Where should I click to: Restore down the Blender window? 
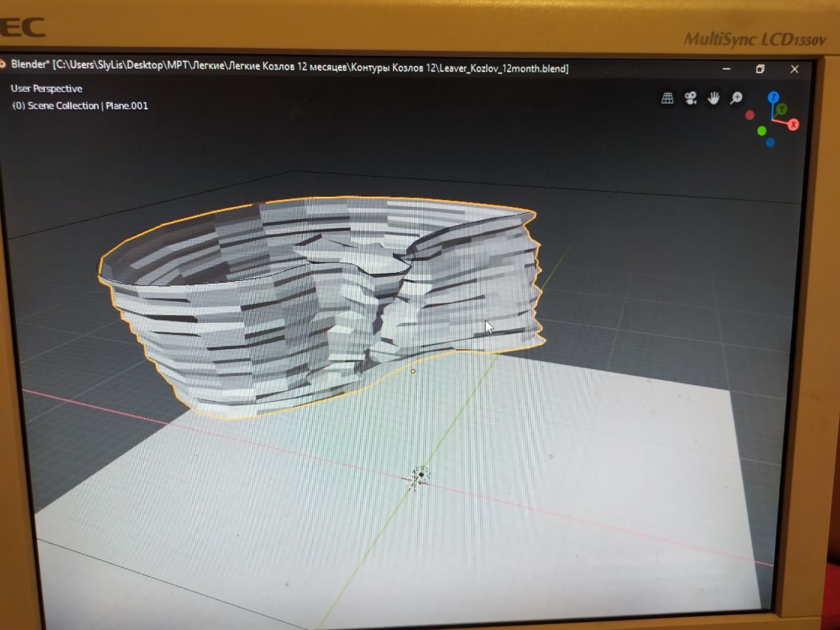coord(760,68)
